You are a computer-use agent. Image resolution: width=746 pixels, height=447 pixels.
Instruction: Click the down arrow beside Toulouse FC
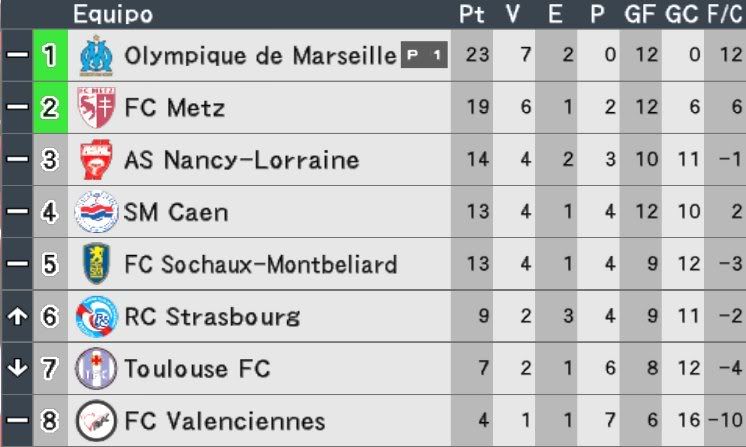pyautogui.click(x=17, y=368)
